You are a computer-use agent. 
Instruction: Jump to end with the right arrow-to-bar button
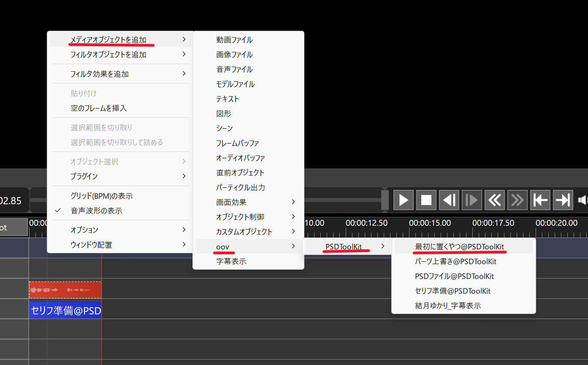point(563,200)
